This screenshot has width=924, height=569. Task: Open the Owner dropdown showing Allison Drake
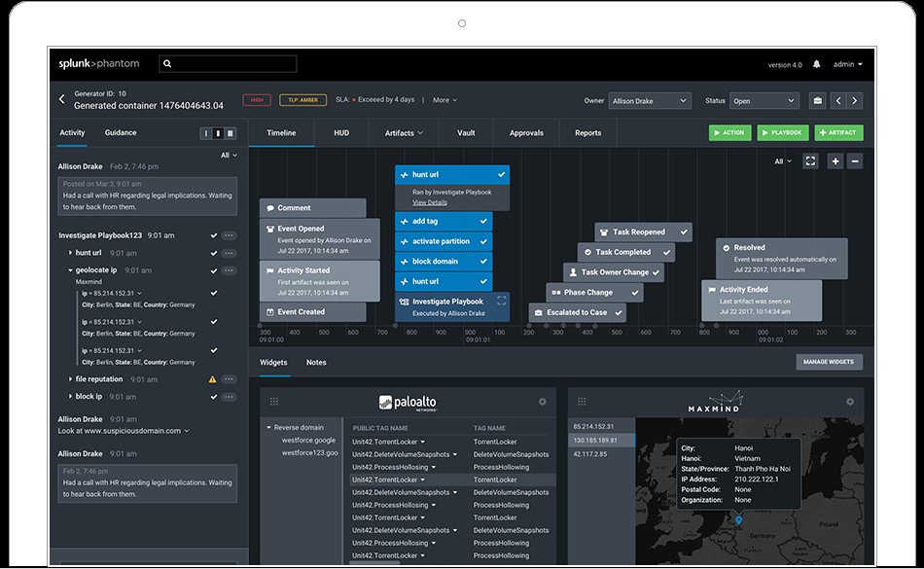[x=650, y=100]
